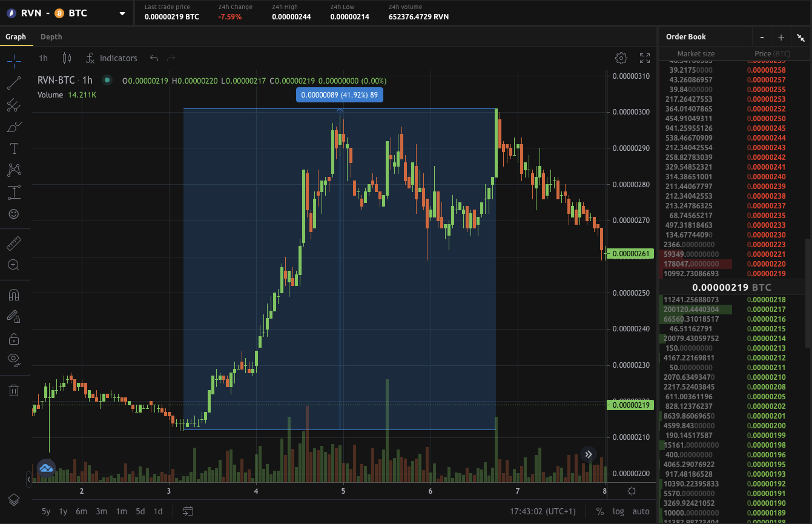The width and height of the screenshot is (812, 524).
Task: Select the zoom-in magnifier tool
Action: pyautogui.click(x=14, y=265)
